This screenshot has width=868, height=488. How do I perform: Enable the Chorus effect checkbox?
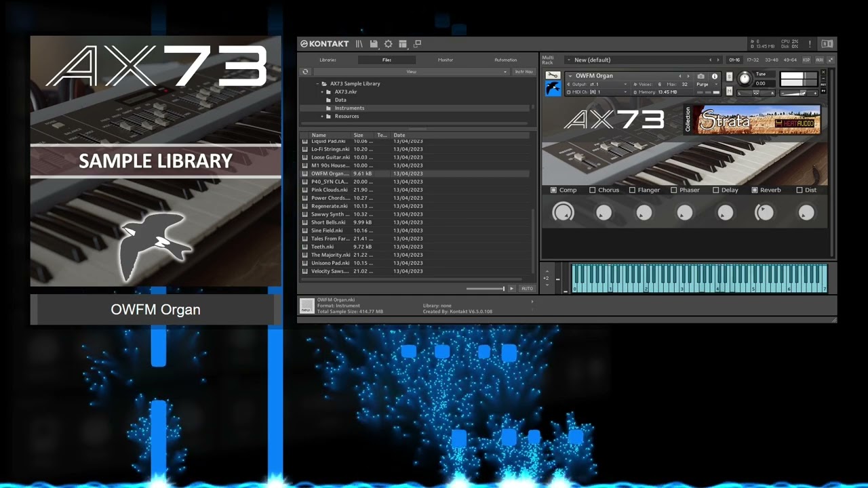[x=592, y=190]
